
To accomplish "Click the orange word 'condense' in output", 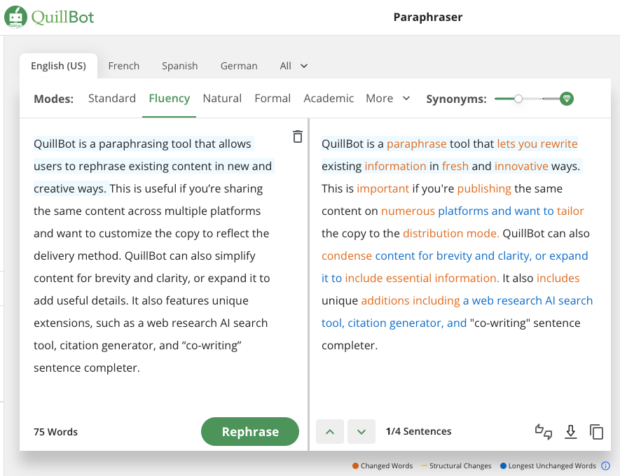I will pyautogui.click(x=346, y=256).
